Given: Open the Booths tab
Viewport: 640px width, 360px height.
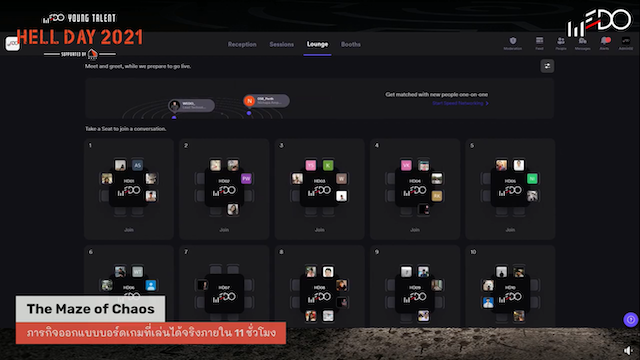Looking at the screenshot, I should click(x=351, y=44).
